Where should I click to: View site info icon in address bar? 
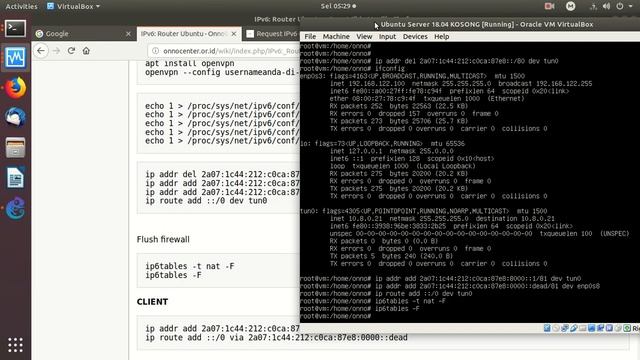point(155,51)
